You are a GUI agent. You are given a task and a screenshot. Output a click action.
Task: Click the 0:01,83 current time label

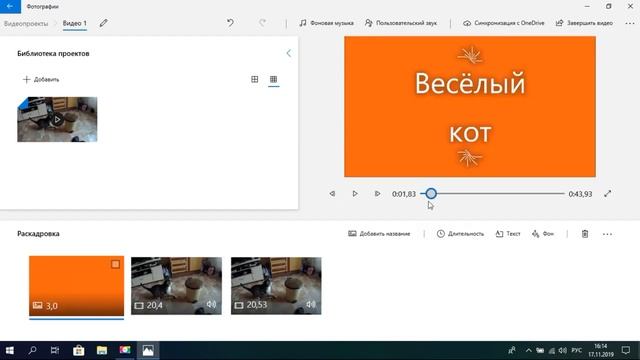(404, 194)
